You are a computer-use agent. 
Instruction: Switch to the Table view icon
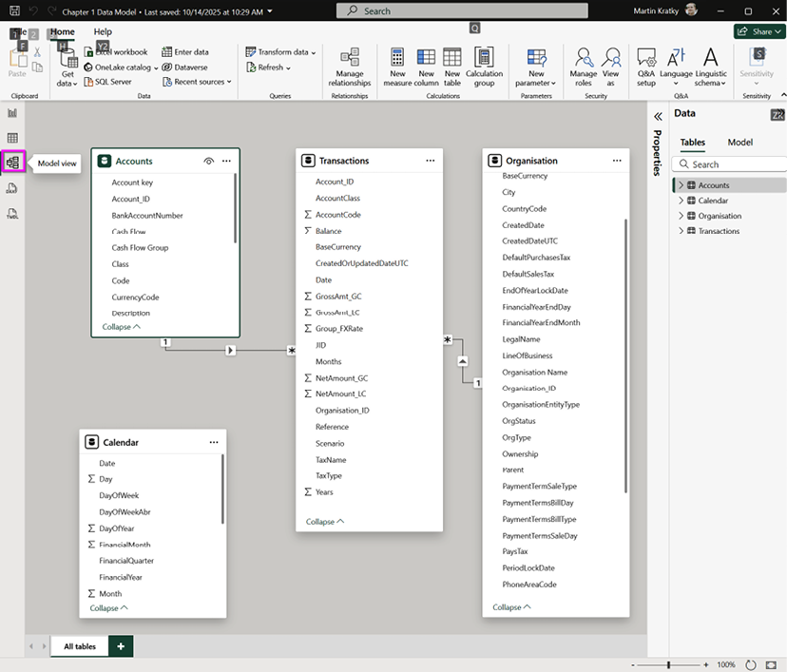coord(12,138)
